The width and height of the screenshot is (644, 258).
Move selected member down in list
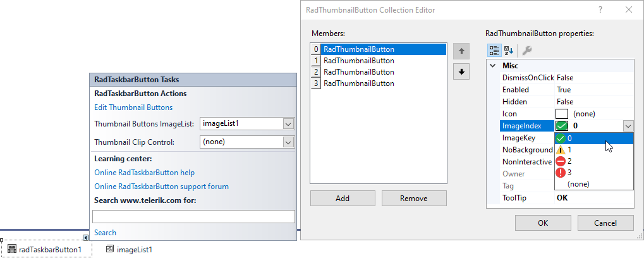[461, 71]
